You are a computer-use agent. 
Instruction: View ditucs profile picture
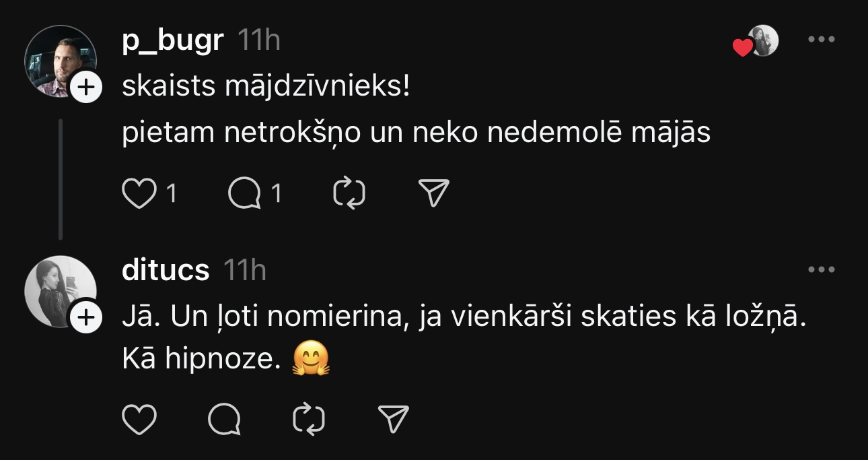pyautogui.click(x=57, y=291)
